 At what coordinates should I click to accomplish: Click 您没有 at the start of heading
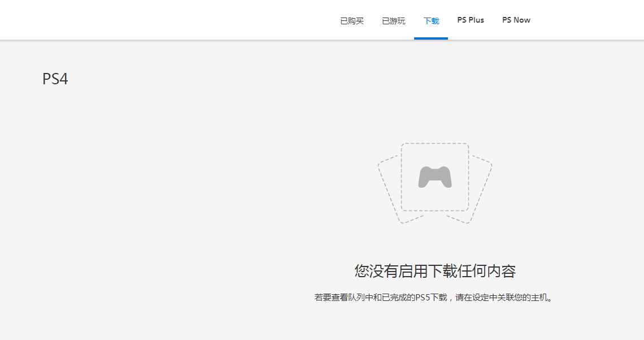tap(377, 271)
